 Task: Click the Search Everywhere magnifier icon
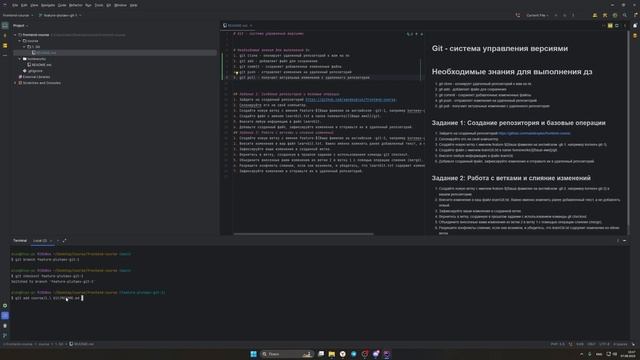click(x=624, y=15)
